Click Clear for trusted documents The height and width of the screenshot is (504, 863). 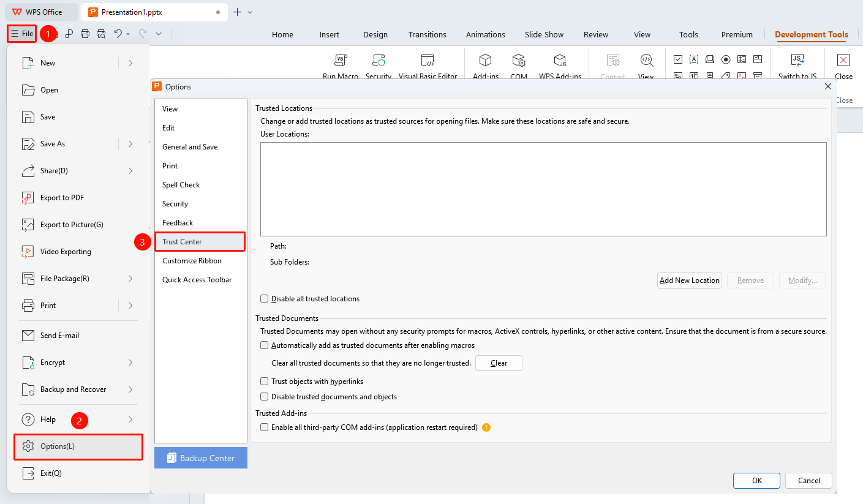(x=499, y=363)
